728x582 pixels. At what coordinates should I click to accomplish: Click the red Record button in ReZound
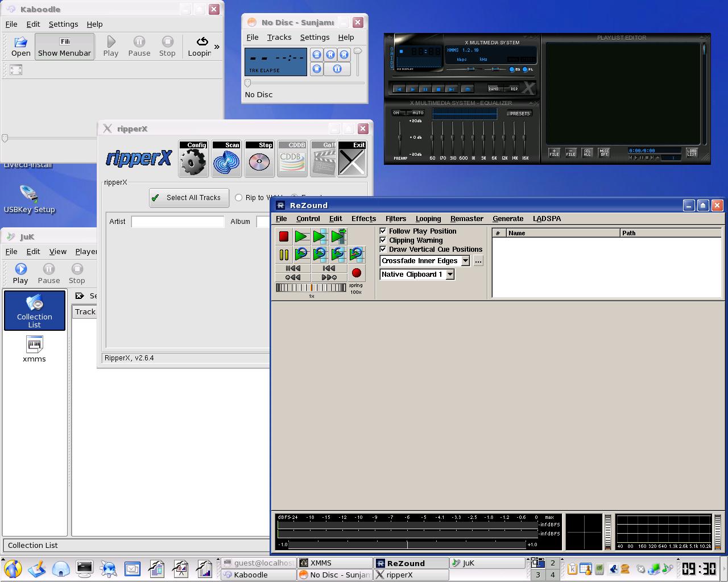click(357, 273)
